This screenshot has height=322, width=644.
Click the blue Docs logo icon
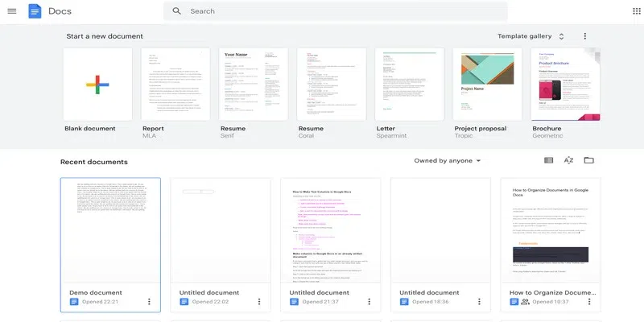point(35,11)
